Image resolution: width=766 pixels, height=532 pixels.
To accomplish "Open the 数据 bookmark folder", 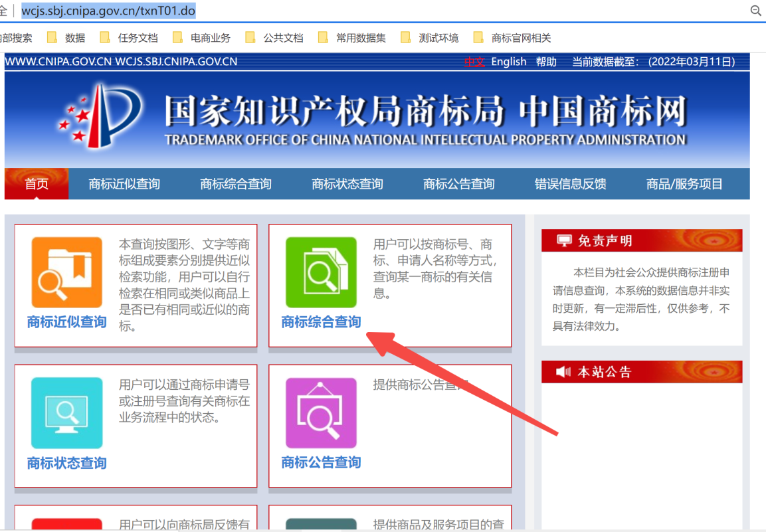I will point(66,38).
